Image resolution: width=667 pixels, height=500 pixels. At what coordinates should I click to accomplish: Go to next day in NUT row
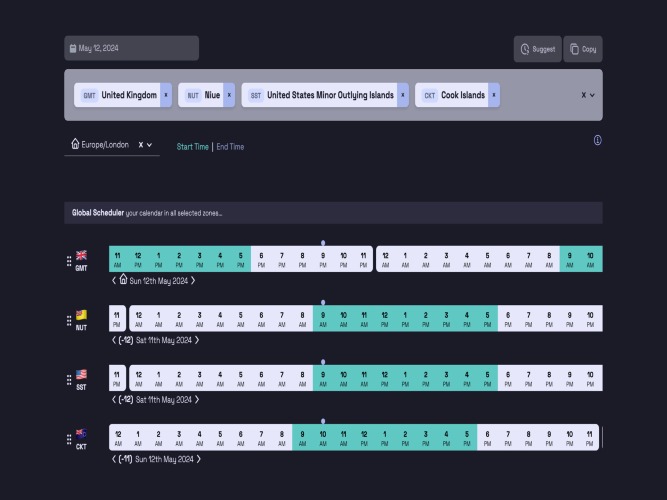(x=197, y=340)
